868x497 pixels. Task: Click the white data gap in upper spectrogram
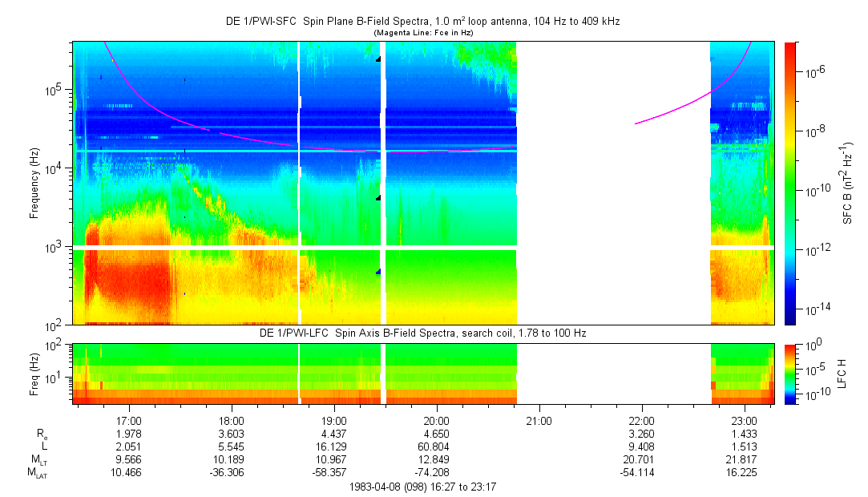(613, 183)
